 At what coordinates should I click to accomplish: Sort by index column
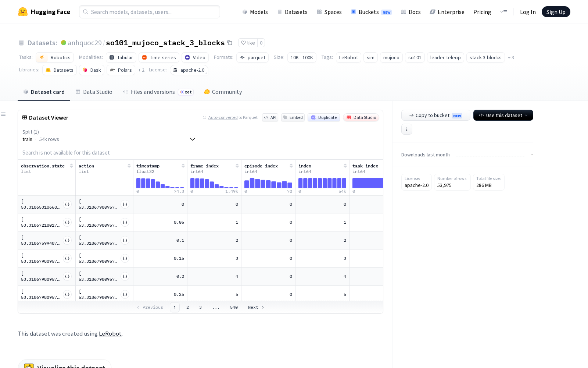345,166
